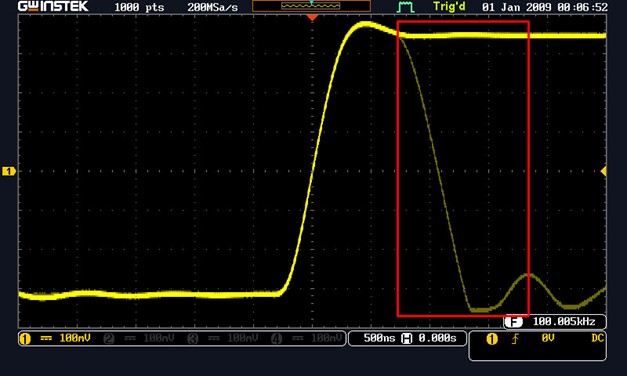Click the GW Instek logo

[53, 6]
